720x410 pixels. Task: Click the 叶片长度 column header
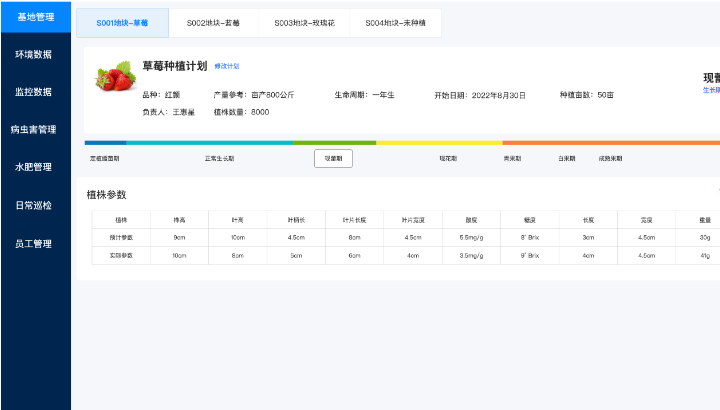click(x=354, y=220)
